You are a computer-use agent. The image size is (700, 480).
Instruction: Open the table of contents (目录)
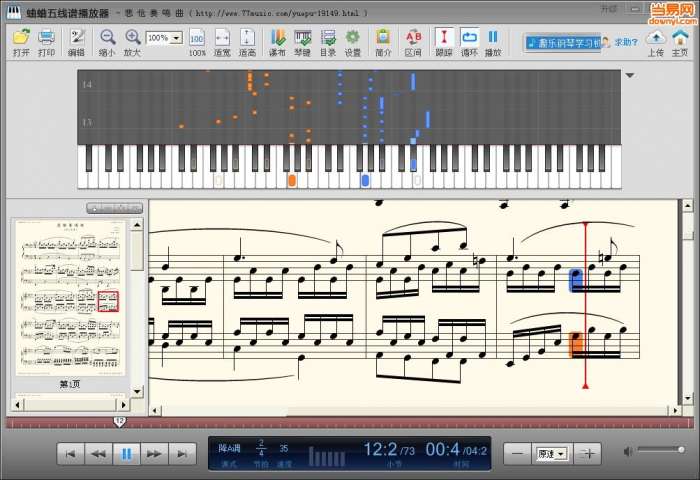[x=328, y=38]
